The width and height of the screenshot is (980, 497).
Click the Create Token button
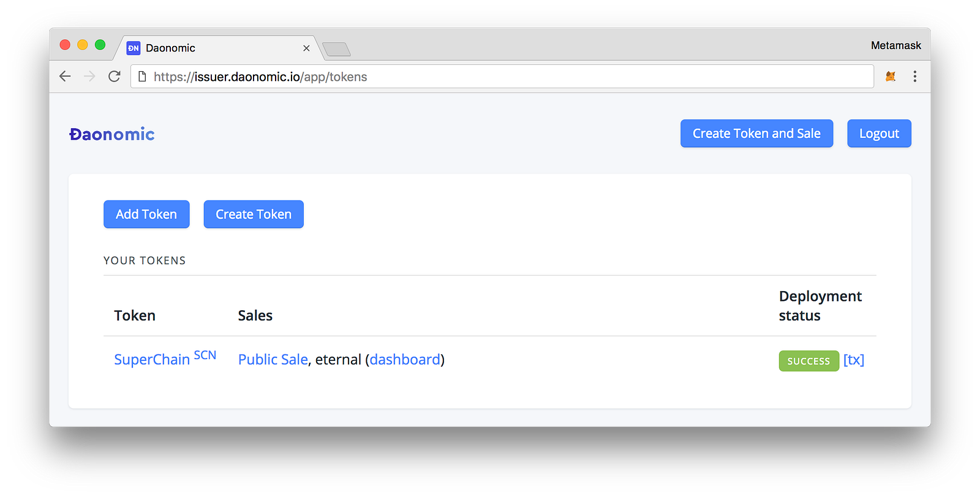[254, 214]
